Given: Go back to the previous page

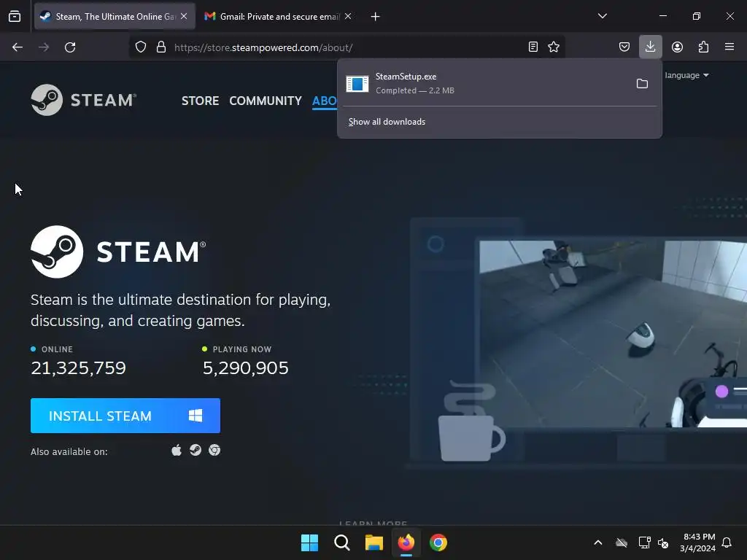Looking at the screenshot, I should point(18,47).
